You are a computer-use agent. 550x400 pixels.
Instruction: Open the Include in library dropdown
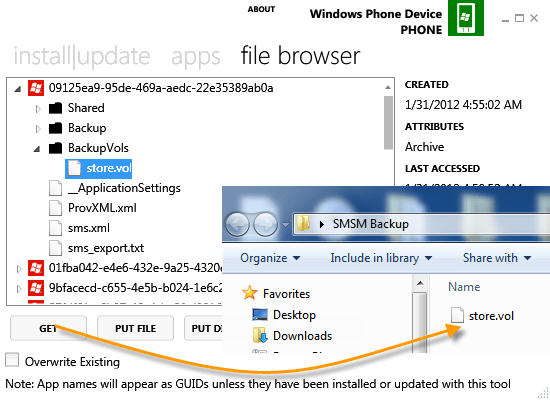point(381,258)
